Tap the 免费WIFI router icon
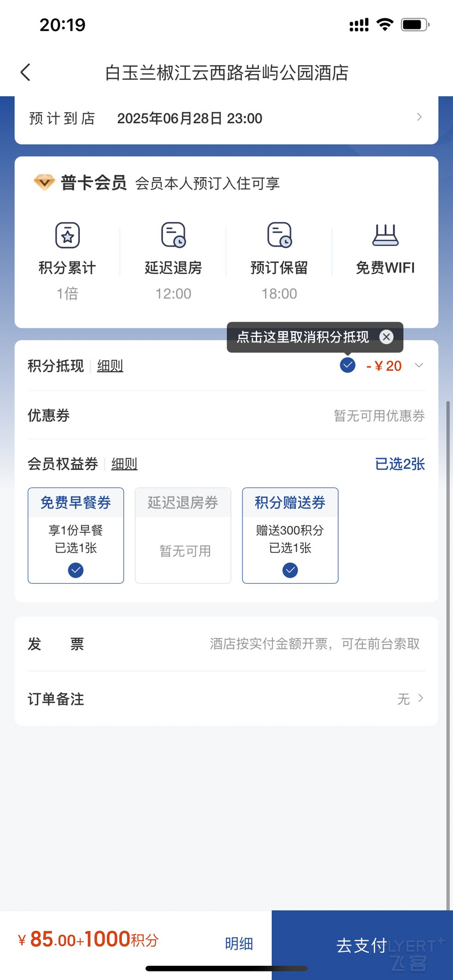The height and width of the screenshot is (980, 453). point(386,235)
